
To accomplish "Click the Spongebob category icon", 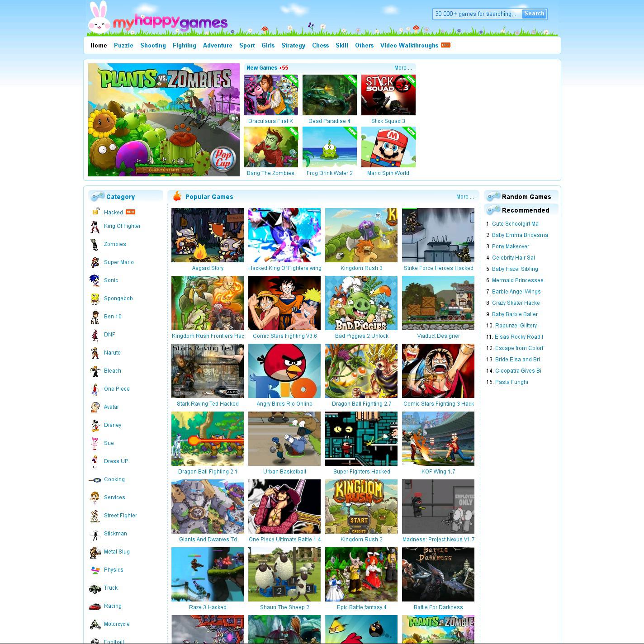I will tap(95, 298).
